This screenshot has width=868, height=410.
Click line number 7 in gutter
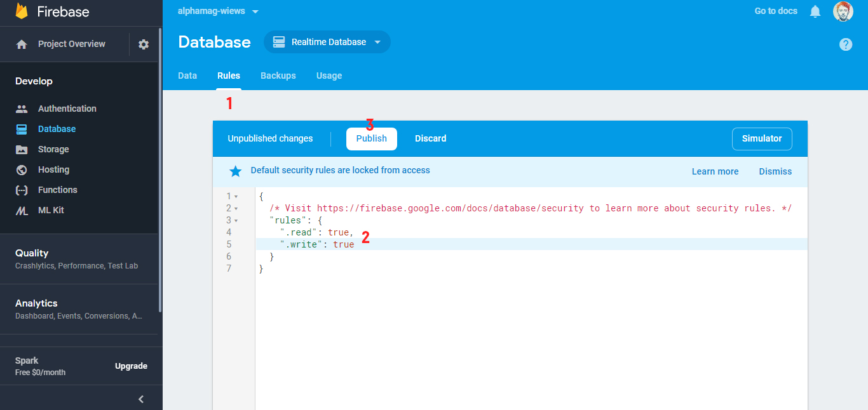click(229, 268)
